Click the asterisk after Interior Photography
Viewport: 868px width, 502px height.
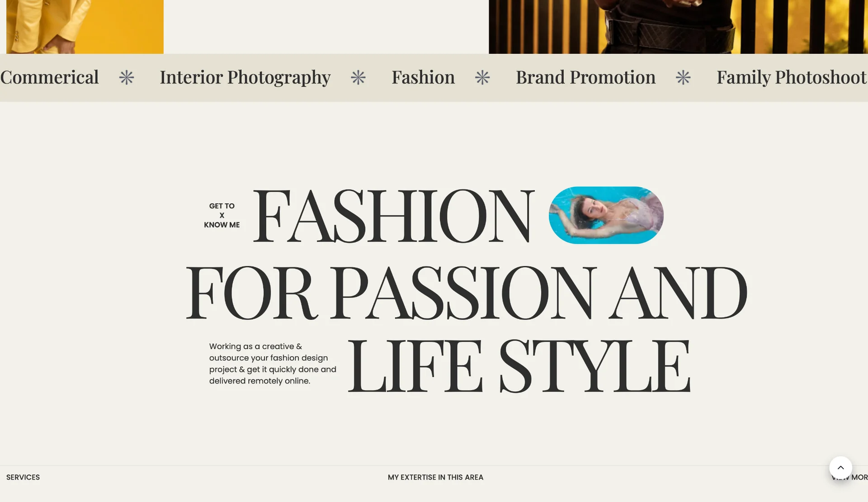pos(358,78)
